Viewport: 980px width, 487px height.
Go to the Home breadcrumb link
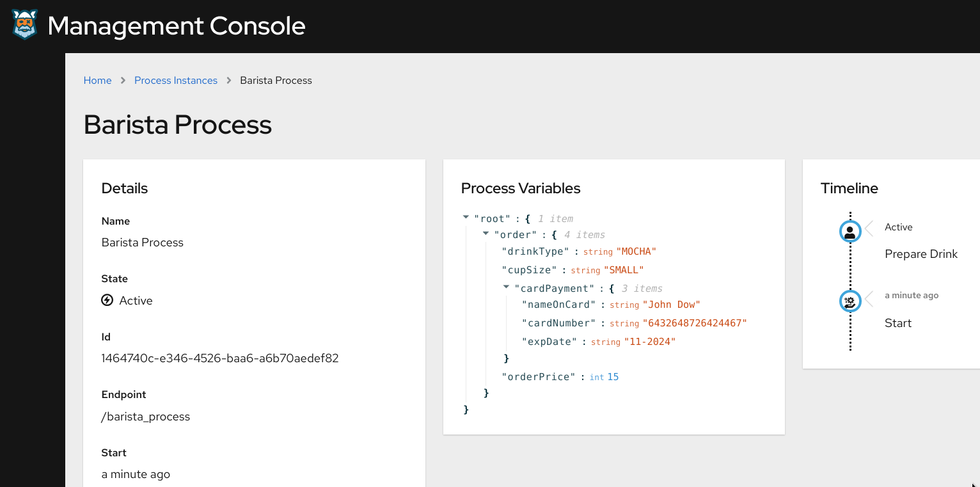[x=97, y=81]
